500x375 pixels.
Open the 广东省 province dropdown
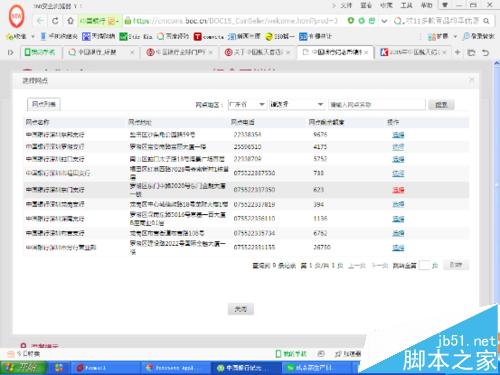click(x=247, y=105)
